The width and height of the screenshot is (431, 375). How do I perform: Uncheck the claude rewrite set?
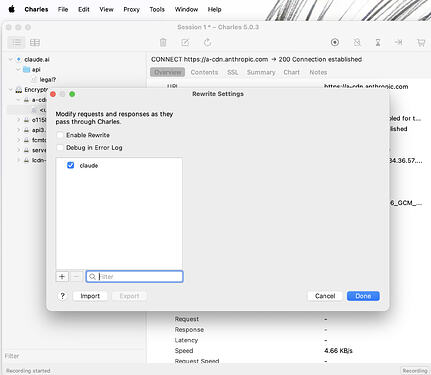70,165
